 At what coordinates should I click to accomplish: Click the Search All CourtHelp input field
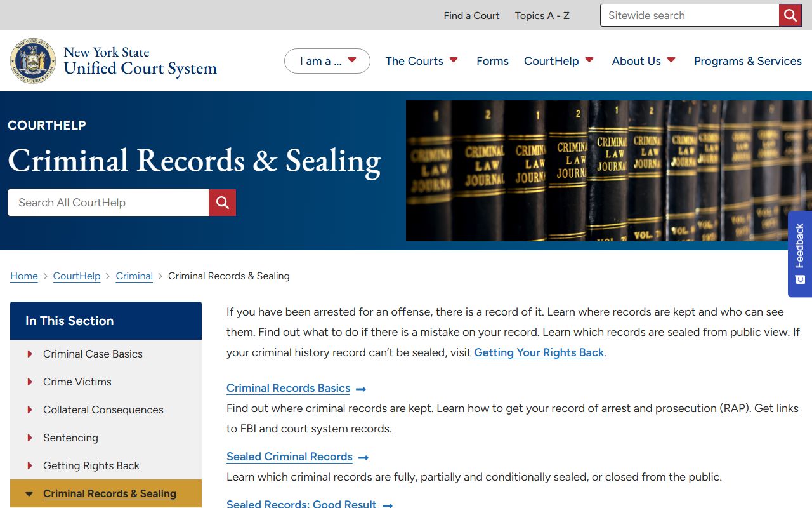click(108, 203)
